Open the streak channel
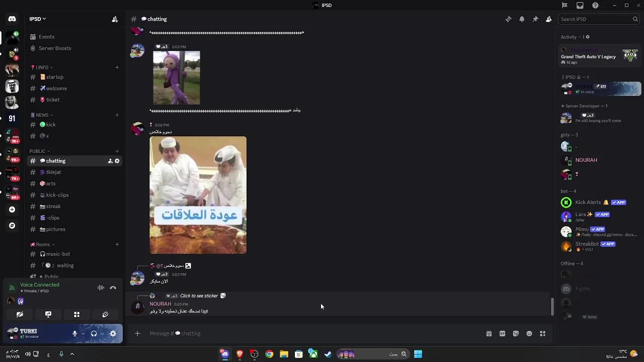Image resolution: width=644 pixels, height=362 pixels. coord(74,206)
